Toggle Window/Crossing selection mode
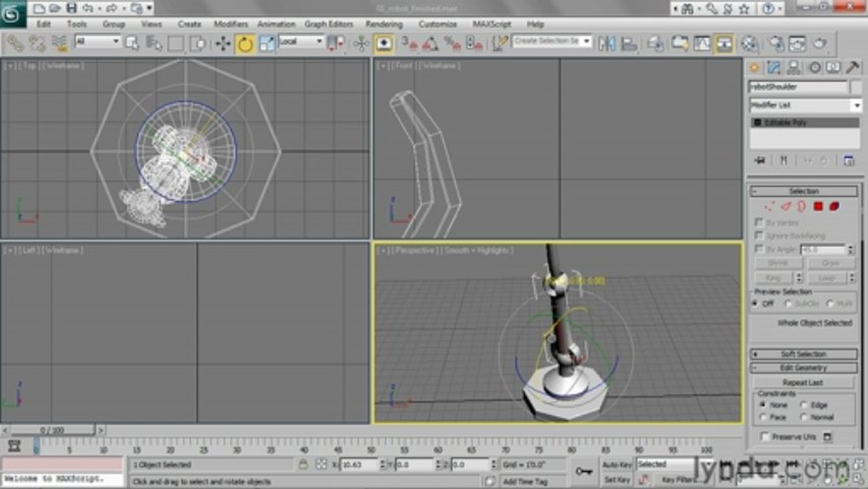 tap(197, 43)
